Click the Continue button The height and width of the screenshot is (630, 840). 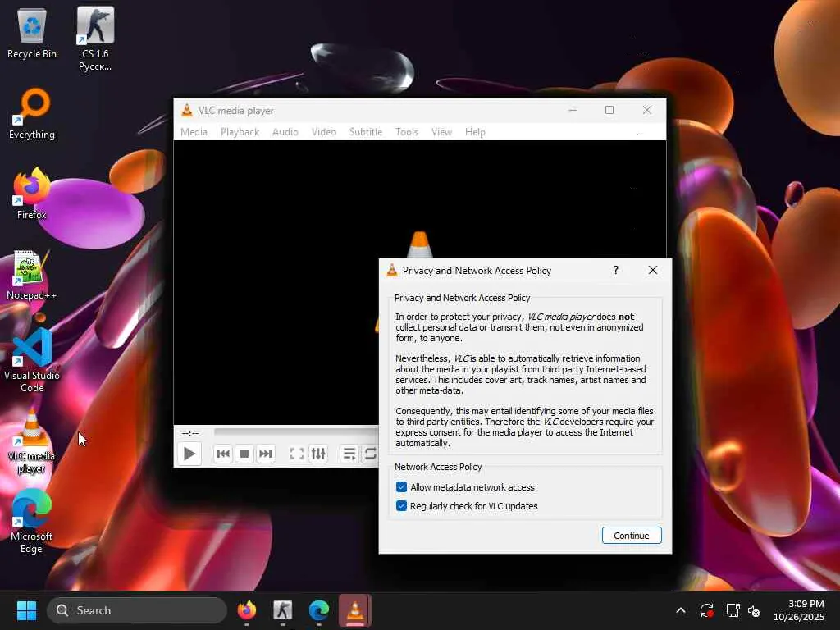632,535
